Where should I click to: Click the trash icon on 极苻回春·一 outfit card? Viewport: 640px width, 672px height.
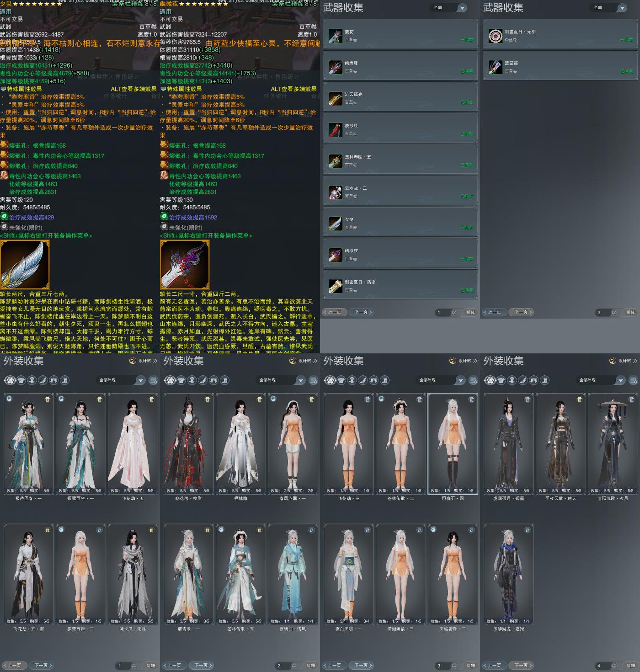coord(48,400)
